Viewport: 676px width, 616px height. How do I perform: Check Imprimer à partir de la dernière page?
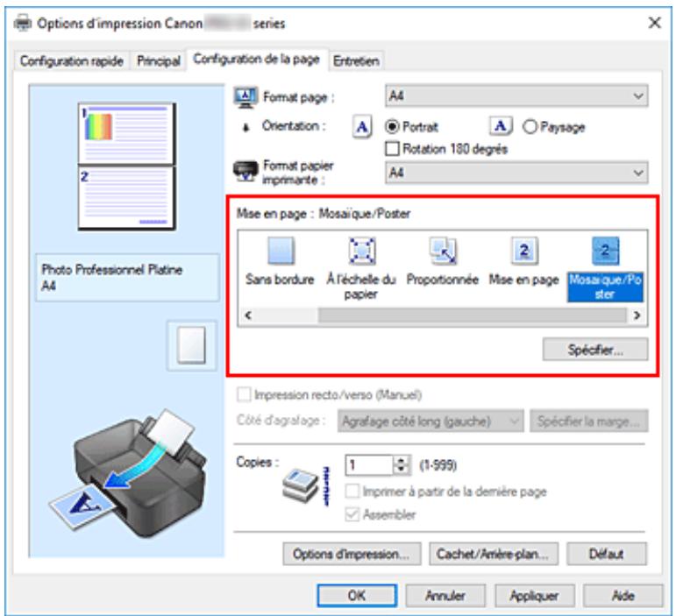tap(352, 491)
